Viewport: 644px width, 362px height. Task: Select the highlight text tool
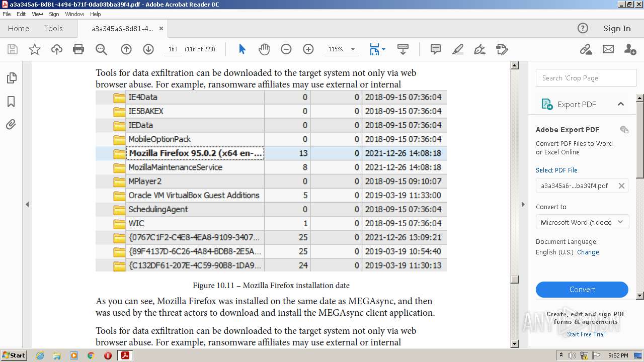(x=458, y=49)
